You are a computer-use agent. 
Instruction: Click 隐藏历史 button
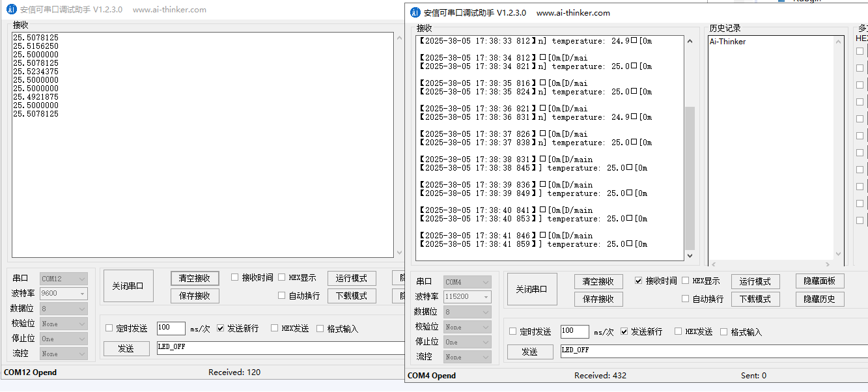(x=819, y=299)
